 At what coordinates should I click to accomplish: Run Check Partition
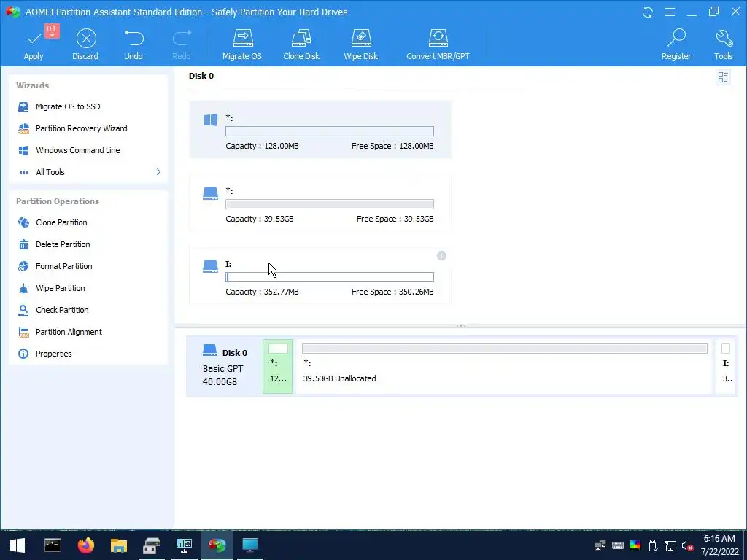(x=62, y=310)
